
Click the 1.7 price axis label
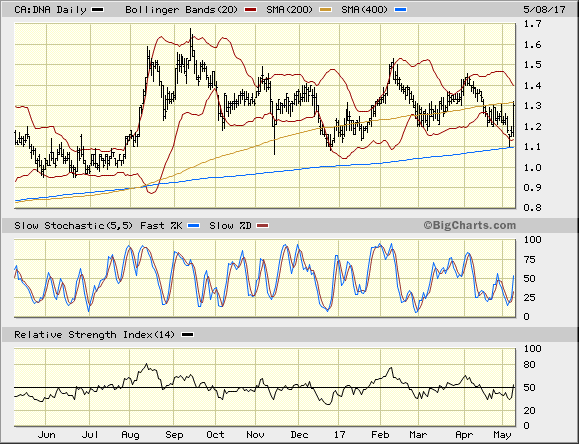(x=532, y=24)
